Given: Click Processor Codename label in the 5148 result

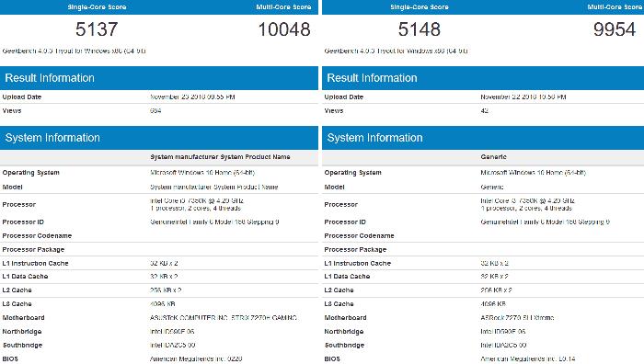Looking at the screenshot, I should 359,236.
